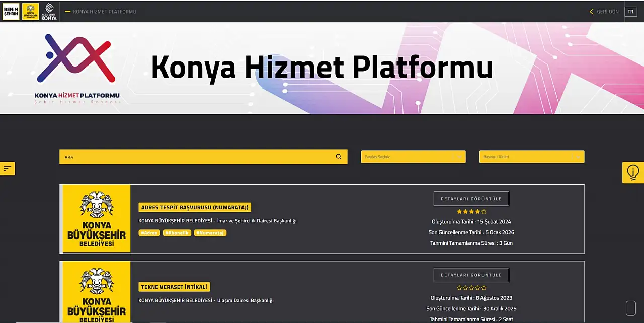Rate Tekne Veraset İntikali with fifth star
Viewport: 644px width, 323px height.
(x=483, y=287)
